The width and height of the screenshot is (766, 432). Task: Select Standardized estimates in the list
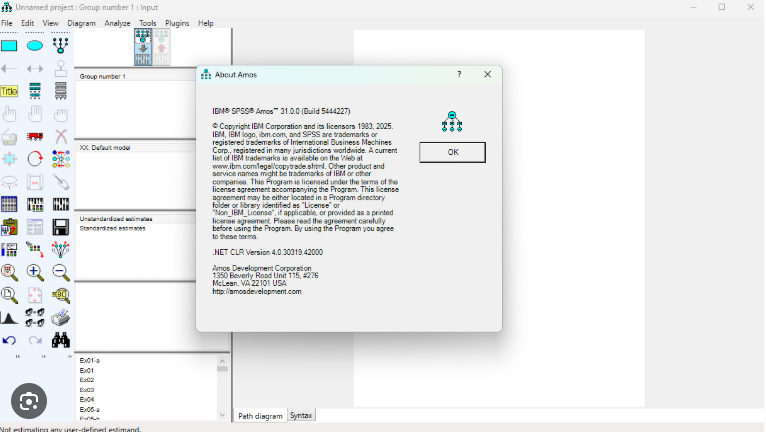point(112,228)
